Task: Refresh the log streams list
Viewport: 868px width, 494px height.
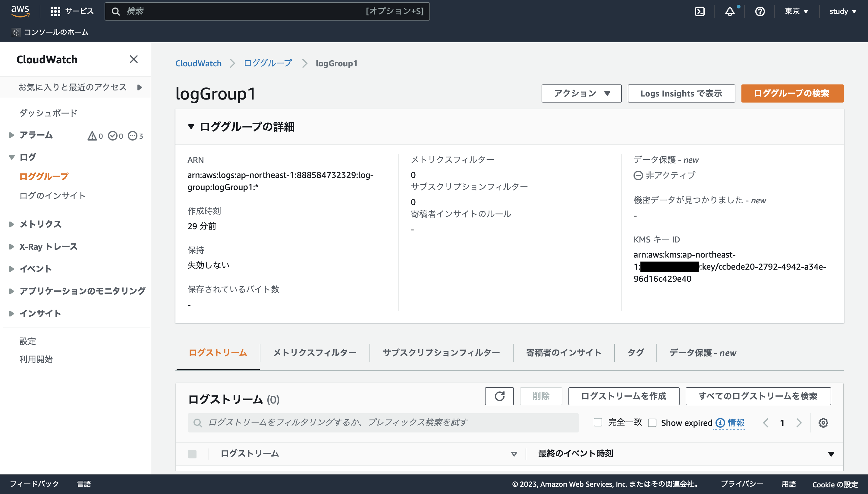Action: coord(499,396)
